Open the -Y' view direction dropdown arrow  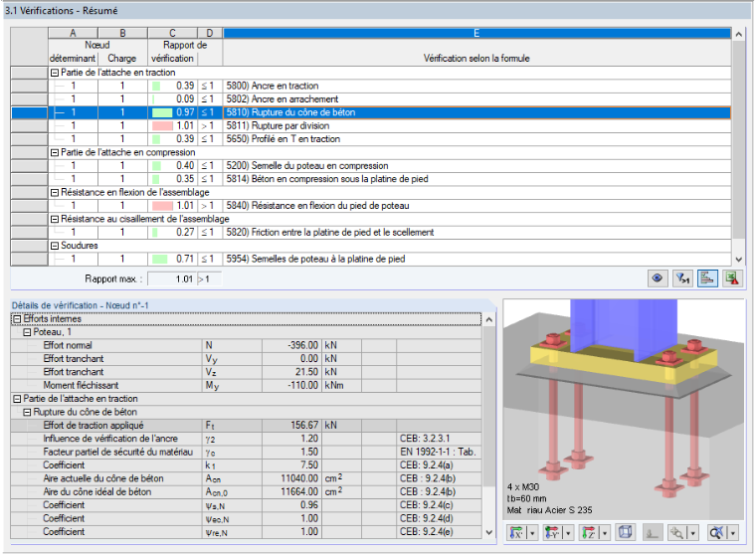pos(568,533)
